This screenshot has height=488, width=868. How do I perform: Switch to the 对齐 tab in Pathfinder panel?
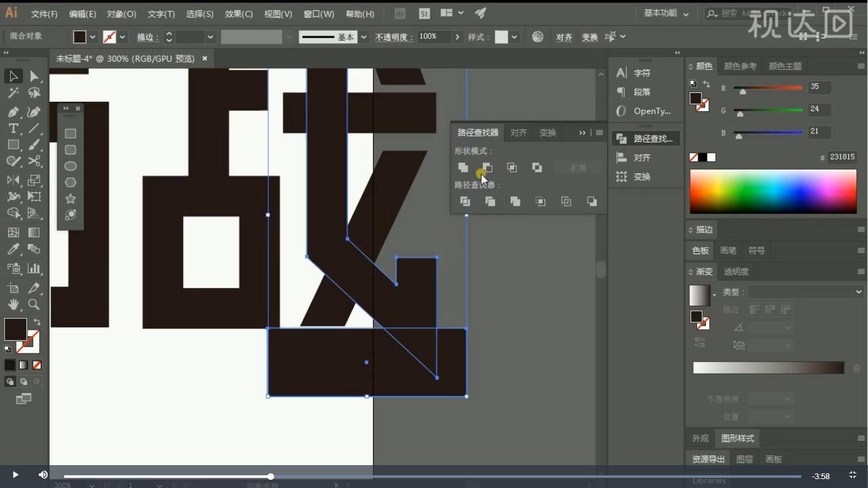519,132
